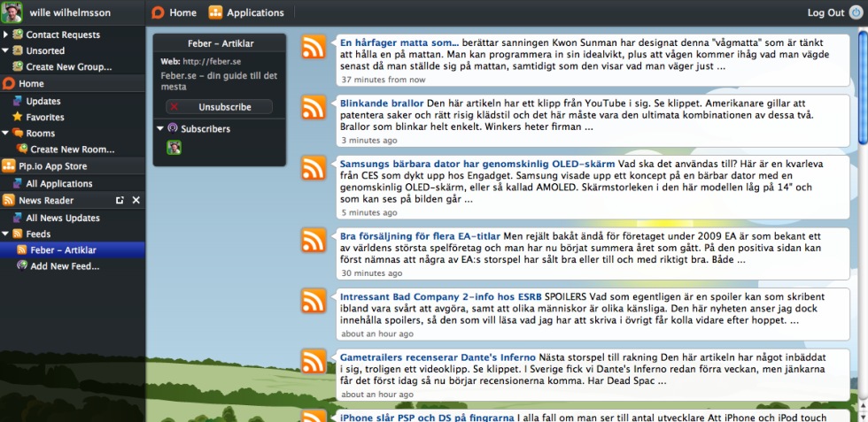Open Gametrailers recenserar Dante's Inferno article
Screen dimensions: 868x422
click(438, 357)
